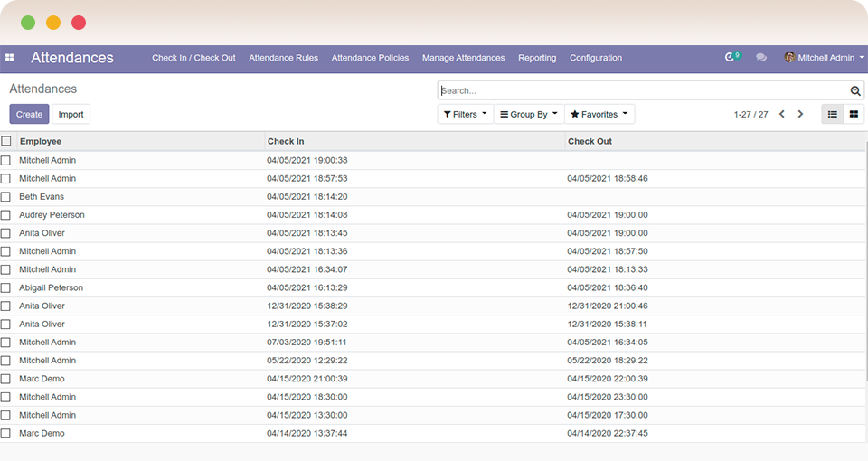Click check-in 12/31/2020 15:38:29

(x=307, y=306)
